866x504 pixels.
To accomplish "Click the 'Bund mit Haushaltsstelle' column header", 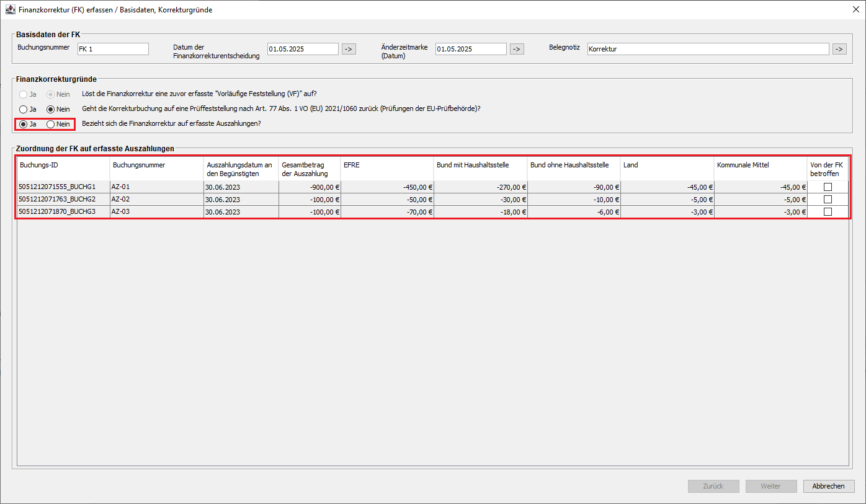I will [481, 169].
